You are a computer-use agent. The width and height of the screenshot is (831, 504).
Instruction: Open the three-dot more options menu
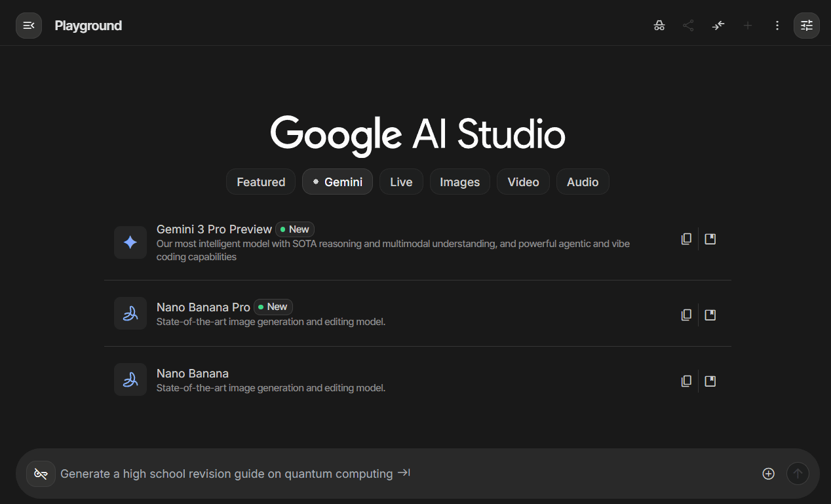[x=777, y=26]
